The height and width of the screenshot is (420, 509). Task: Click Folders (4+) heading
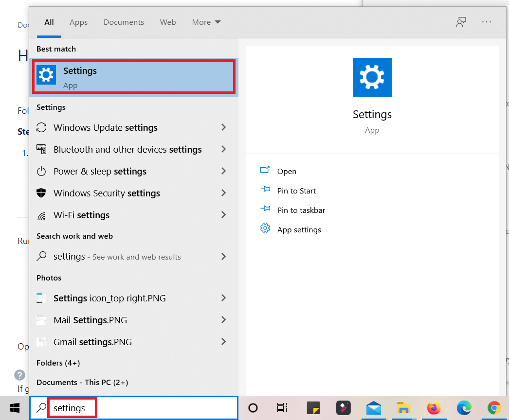pos(58,363)
